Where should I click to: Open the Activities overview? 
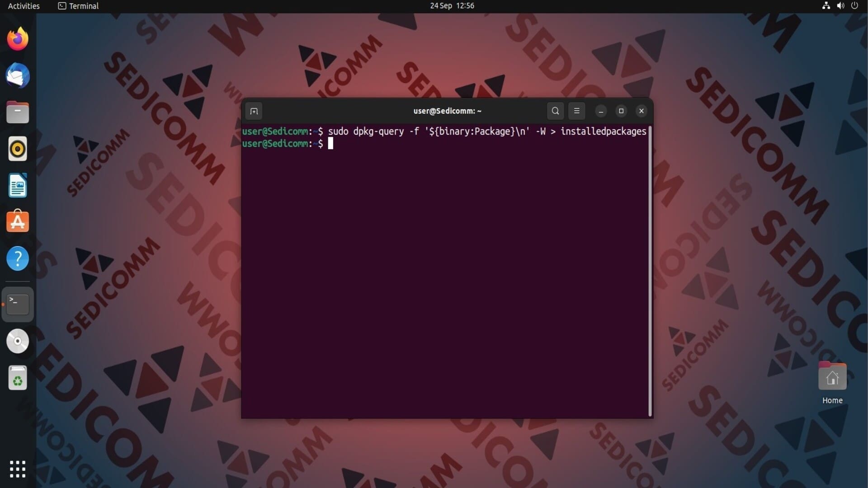point(24,6)
